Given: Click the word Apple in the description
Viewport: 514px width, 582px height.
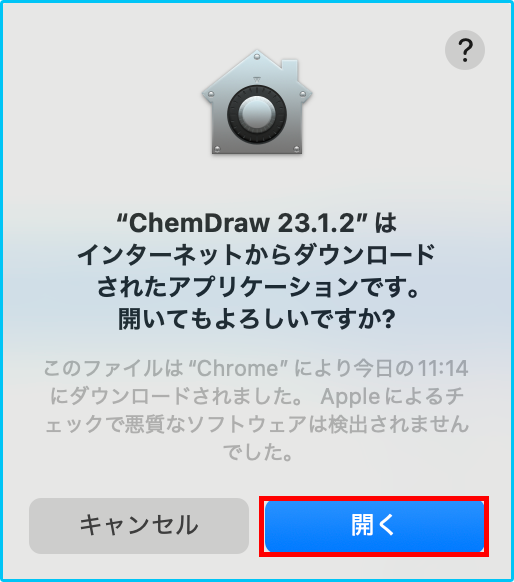Looking at the screenshot, I should (350, 397).
